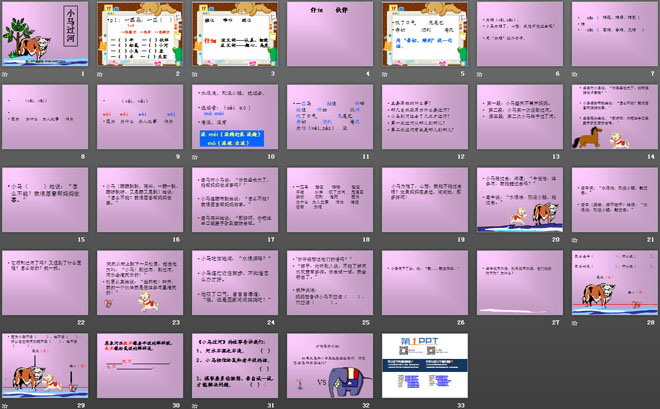This screenshot has width=660, height=409.
Task: Click the animation star icon under slide 31
Action: (x=195, y=406)
